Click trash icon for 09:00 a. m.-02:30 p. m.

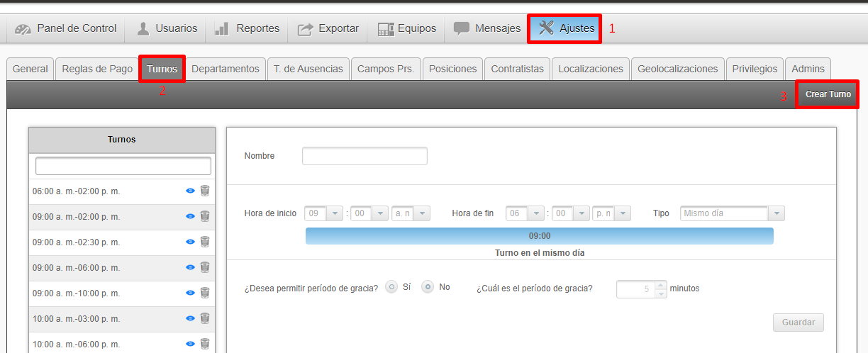pyautogui.click(x=205, y=242)
